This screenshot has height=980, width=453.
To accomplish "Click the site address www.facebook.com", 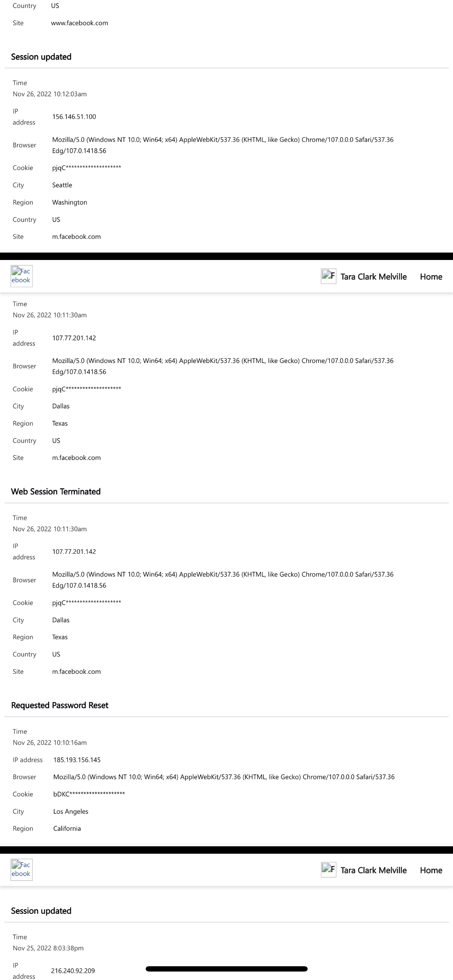I will (79, 23).
